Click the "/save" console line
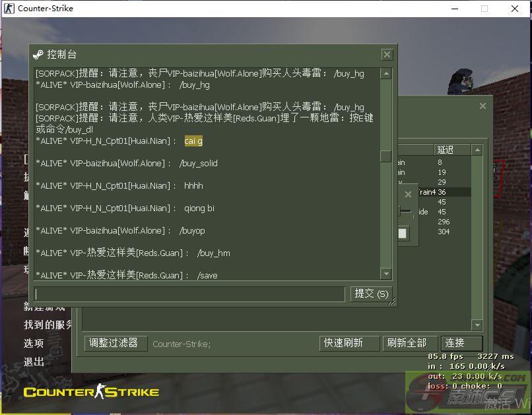532x415 pixels. click(207, 275)
